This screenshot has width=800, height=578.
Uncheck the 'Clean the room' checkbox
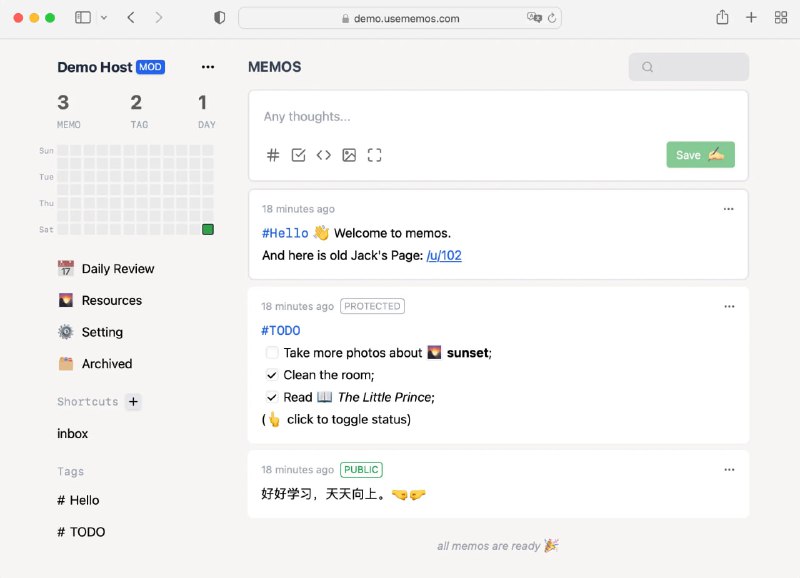pyautogui.click(x=272, y=375)
